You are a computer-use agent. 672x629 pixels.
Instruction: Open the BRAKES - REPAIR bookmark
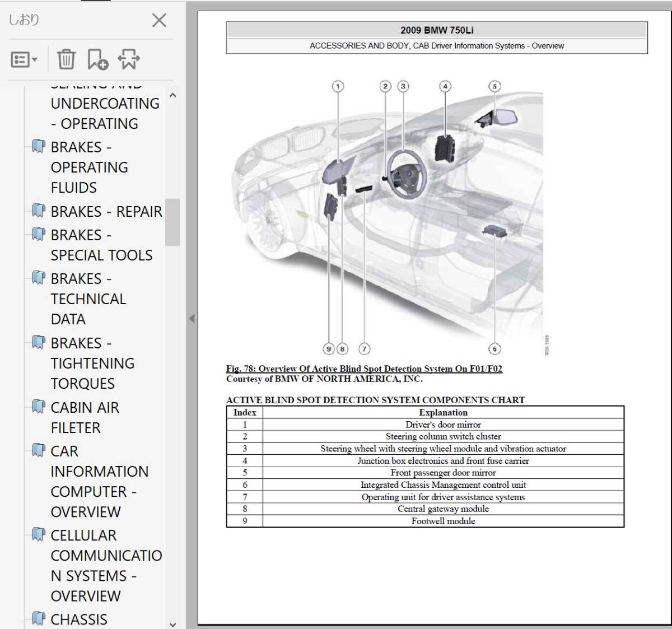pyautogui.click(x=106, y=212)
